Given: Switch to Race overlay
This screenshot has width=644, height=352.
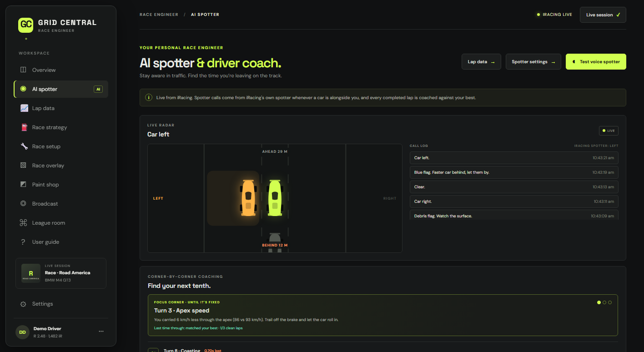Looking at the screenshot, I should [x=61, y=166].
